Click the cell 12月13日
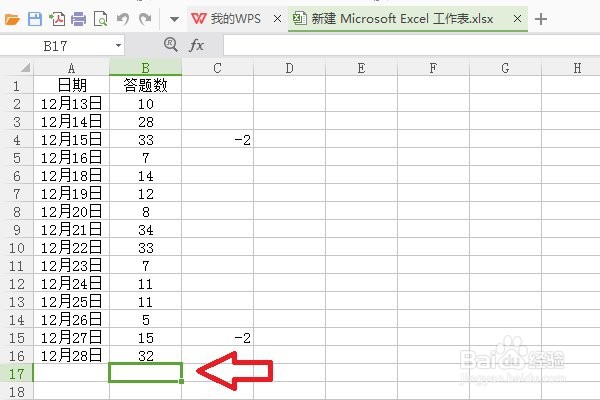Image resolution: width=600 pixels, height=400 pixels. [72, 103]
